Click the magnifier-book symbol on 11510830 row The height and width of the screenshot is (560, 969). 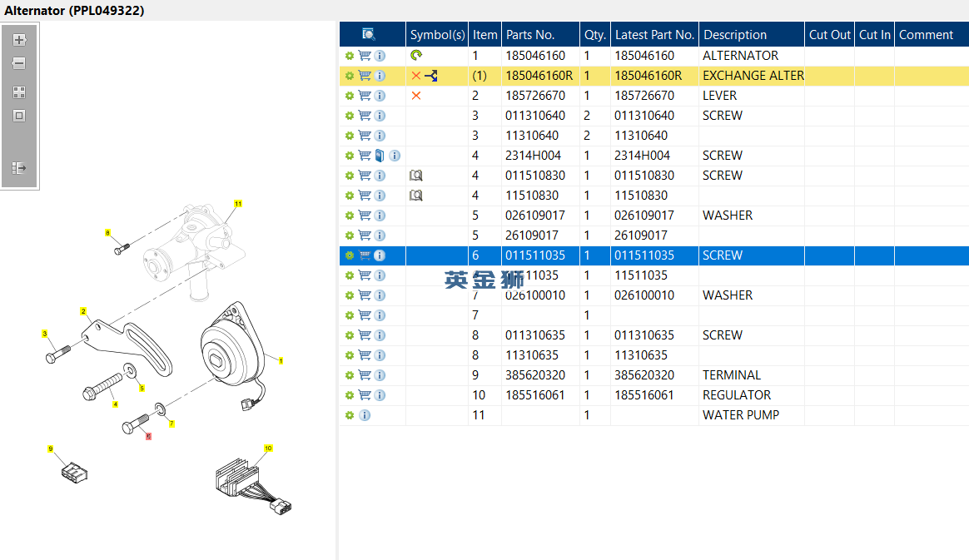pyautogui.click(x=416, y=196)
